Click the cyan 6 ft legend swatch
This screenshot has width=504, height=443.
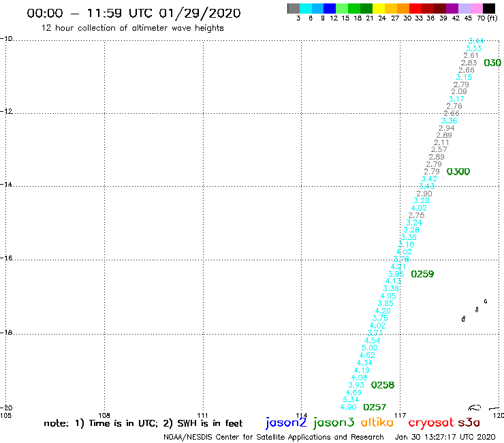(306, 8)
